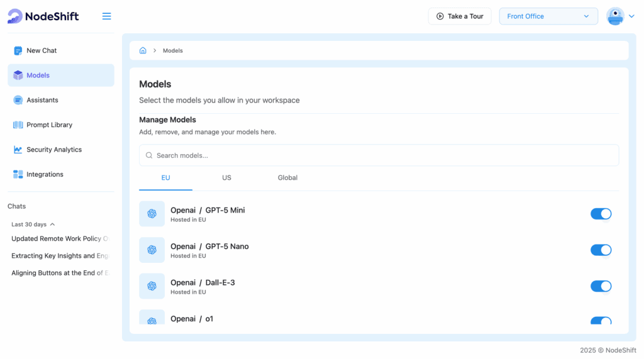Click the NodeShift logo icon
644x359 pixels.
point(15,16)
